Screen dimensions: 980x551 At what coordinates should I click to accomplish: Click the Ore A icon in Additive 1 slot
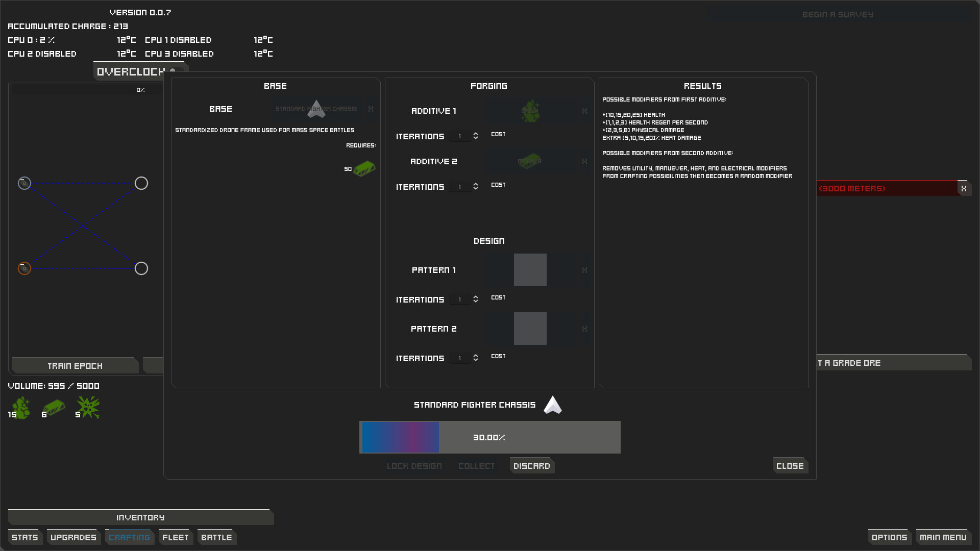coord(530,111)
